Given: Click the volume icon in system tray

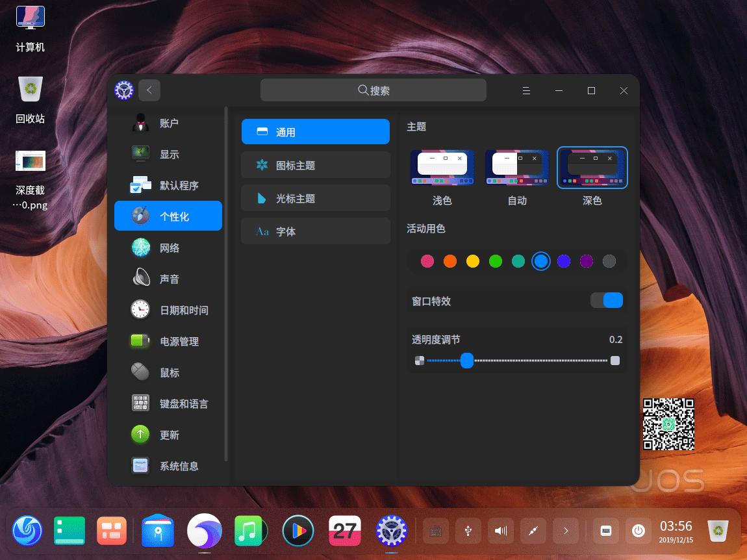Looking at the screenshot, I should click(x=500, y=531).
